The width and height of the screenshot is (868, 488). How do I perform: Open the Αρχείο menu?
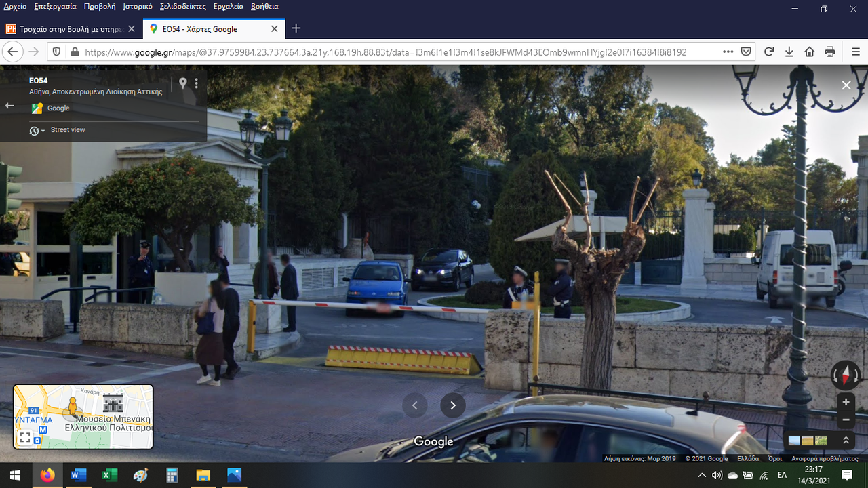16,7
